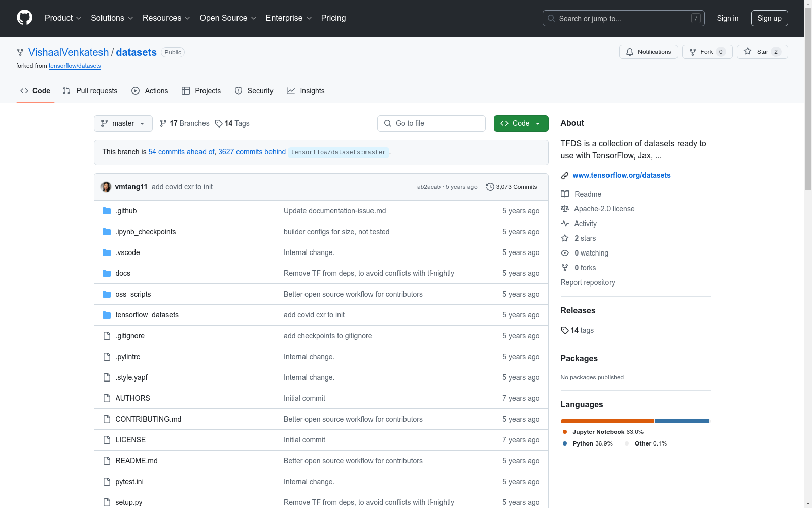Open the ab2aca5 commit hash link
The height and width of the screenshot is (508, 812).
429,187
